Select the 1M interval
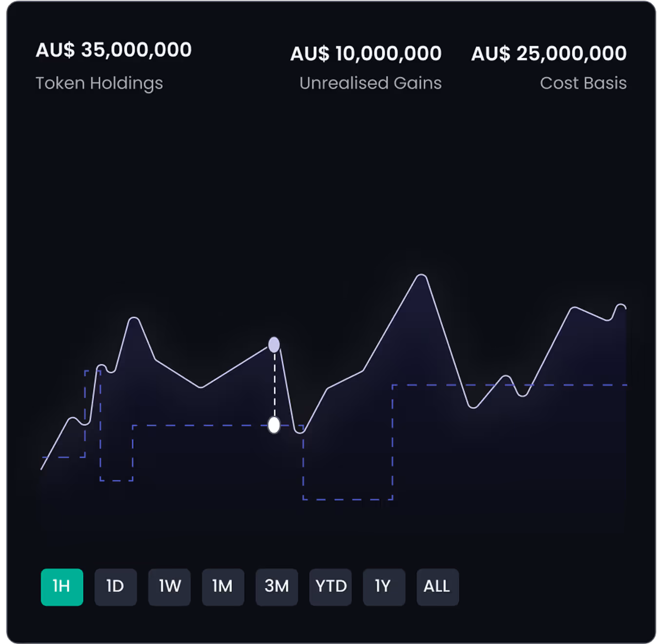Viewport: 666px width, 644px height. tap(223, 587)
